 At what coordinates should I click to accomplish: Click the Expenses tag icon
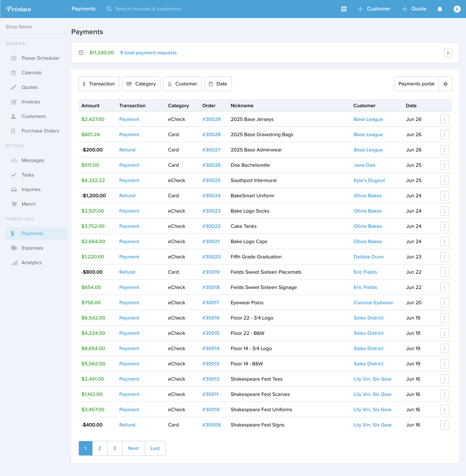14,248
